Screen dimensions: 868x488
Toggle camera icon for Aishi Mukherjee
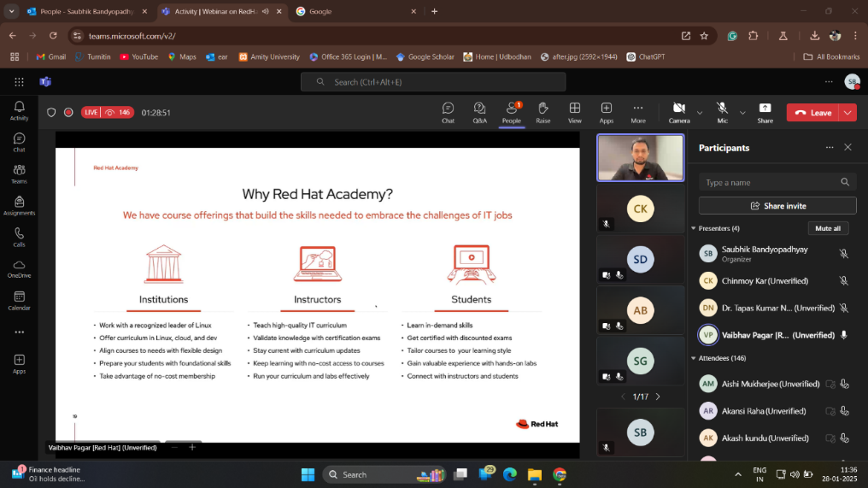pyautogui.click(x=830, y=384)
